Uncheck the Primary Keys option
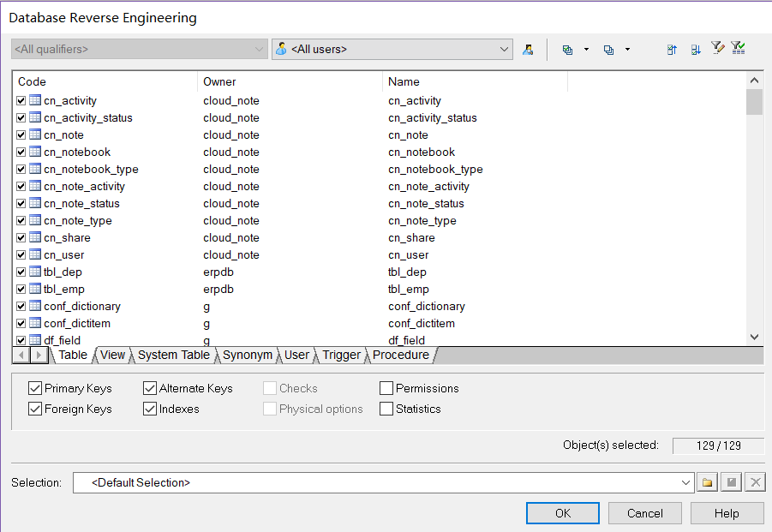This screenshot has width=772, height=532. tap(35, 388)
